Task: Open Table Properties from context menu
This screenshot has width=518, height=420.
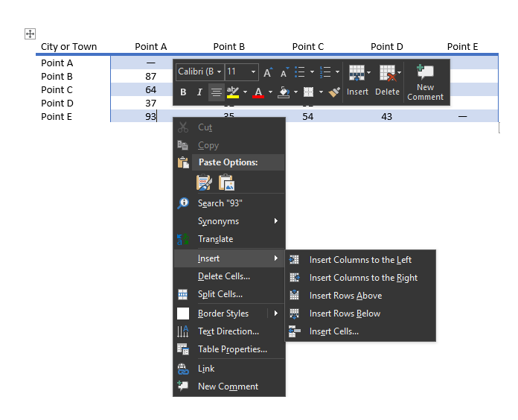Action: [232, 349]
